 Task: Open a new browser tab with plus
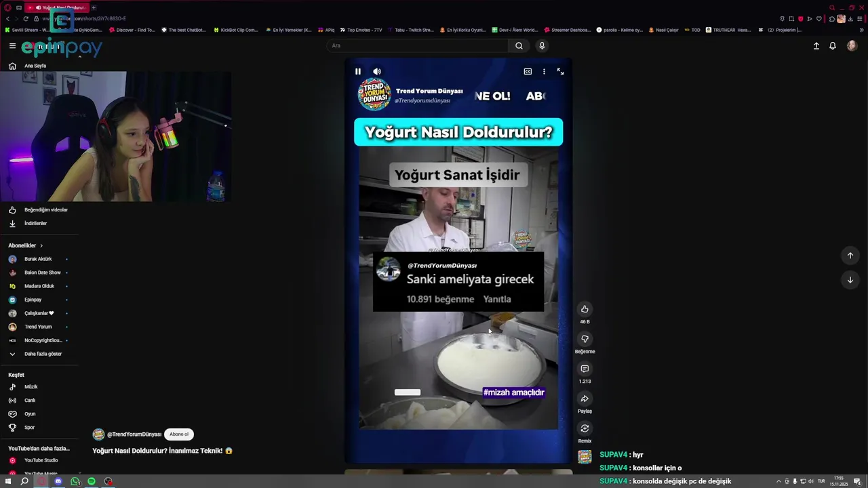point(94,7)
